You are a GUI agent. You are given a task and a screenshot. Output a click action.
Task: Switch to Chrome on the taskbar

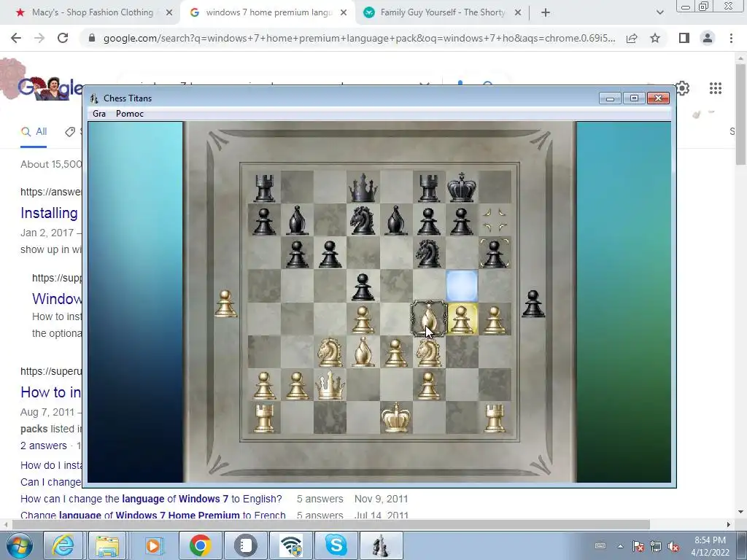tap(200, 545)
